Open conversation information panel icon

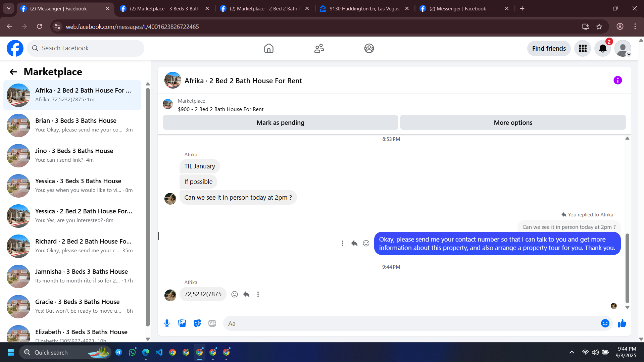[x=617, y=81]
